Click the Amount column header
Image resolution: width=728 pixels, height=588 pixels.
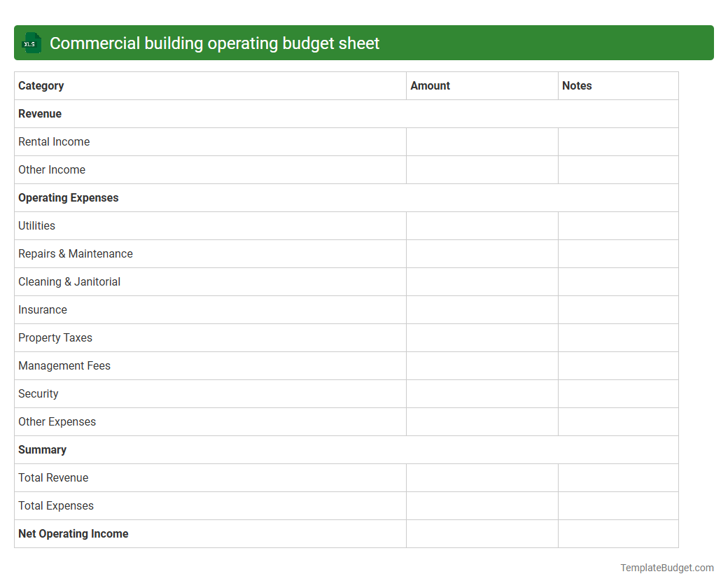tap(430, 85)
